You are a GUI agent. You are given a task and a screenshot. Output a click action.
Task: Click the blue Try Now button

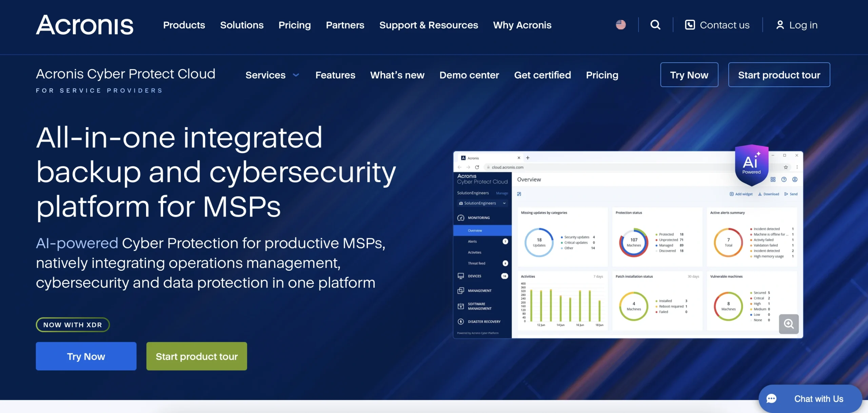pyautogui.click(x=86, y=356)
